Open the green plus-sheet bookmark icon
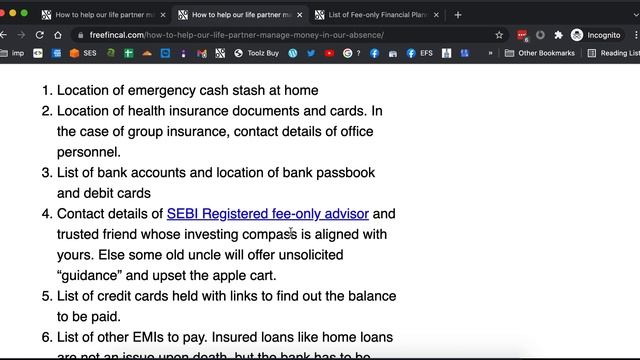The height and width of the screenshot is (360, 640). pyautogui.click(x=129, y=53)
